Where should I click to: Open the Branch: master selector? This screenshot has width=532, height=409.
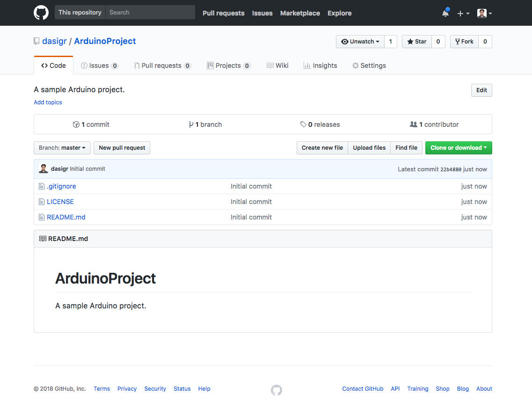coord(62,148)
